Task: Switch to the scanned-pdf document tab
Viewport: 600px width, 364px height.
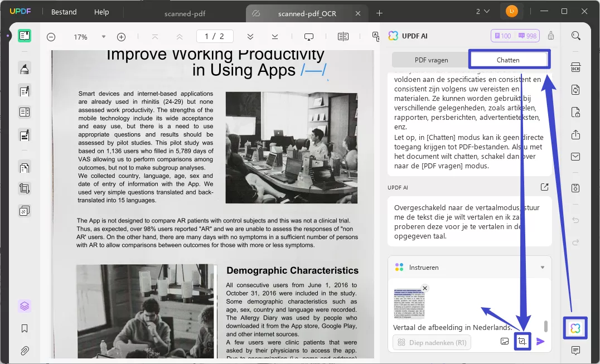Action: pos(186,13)
